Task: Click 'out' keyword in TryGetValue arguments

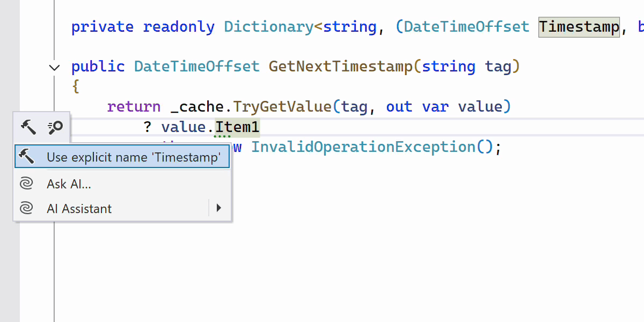Action: click(x=399, y=107)
